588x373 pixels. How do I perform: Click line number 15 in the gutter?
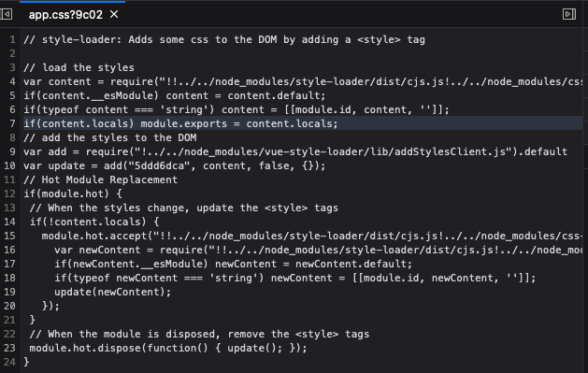9,236
